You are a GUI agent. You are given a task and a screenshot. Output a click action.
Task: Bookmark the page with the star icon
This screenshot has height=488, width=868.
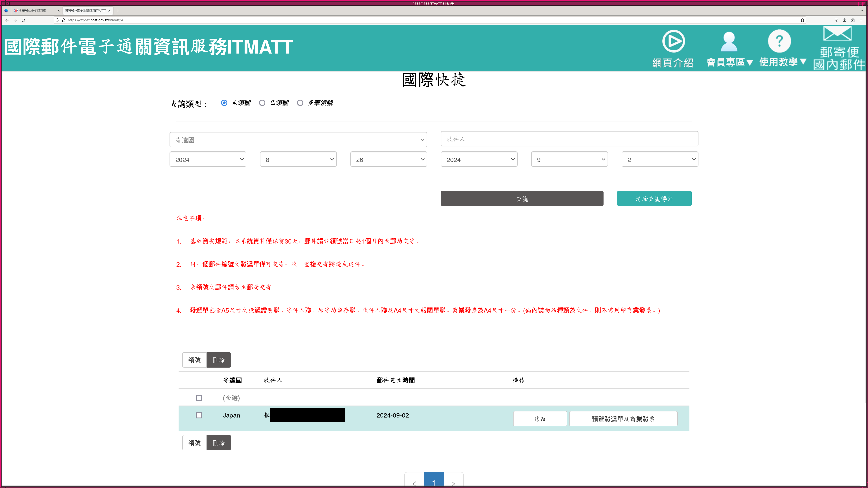[802, 20]
